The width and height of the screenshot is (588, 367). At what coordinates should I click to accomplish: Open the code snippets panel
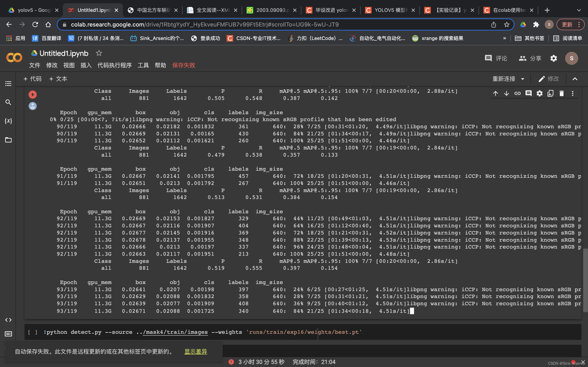click(x=8, y=320)
